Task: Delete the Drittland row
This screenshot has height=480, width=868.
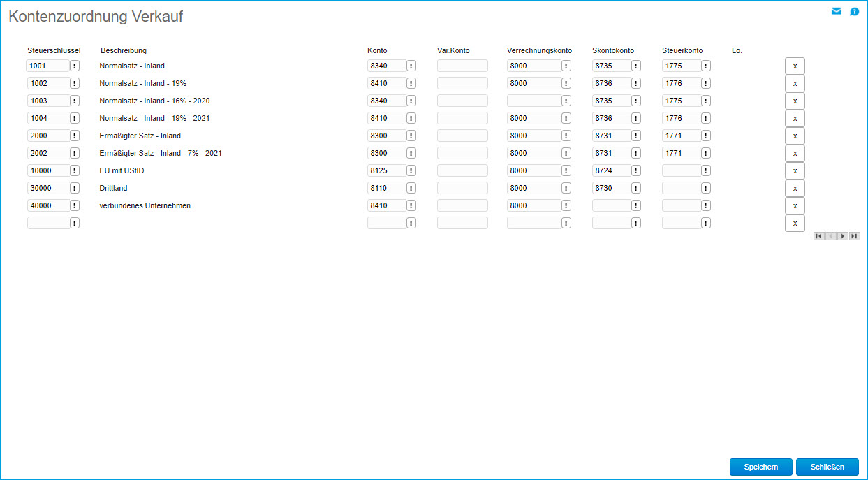Action: coord(795,188)
